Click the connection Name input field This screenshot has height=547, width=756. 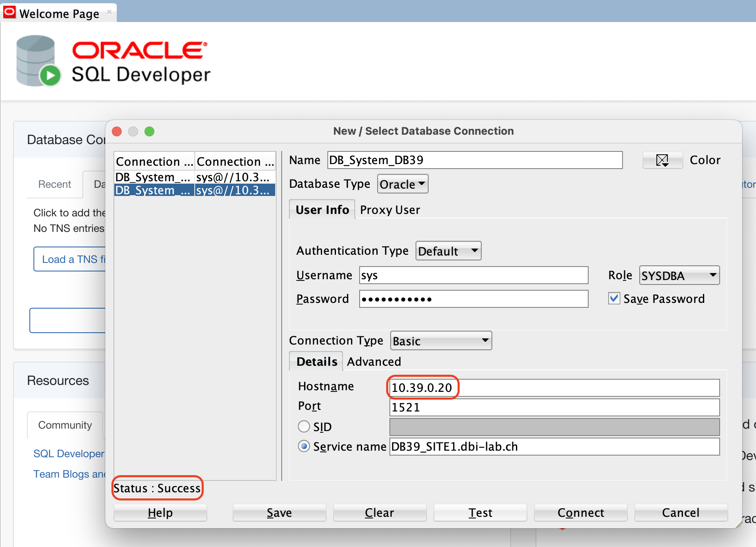pos(475,160)
